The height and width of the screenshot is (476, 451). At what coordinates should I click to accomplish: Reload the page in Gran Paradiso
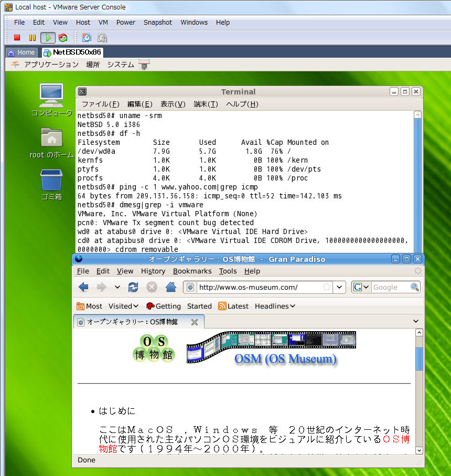coord(133,287)
